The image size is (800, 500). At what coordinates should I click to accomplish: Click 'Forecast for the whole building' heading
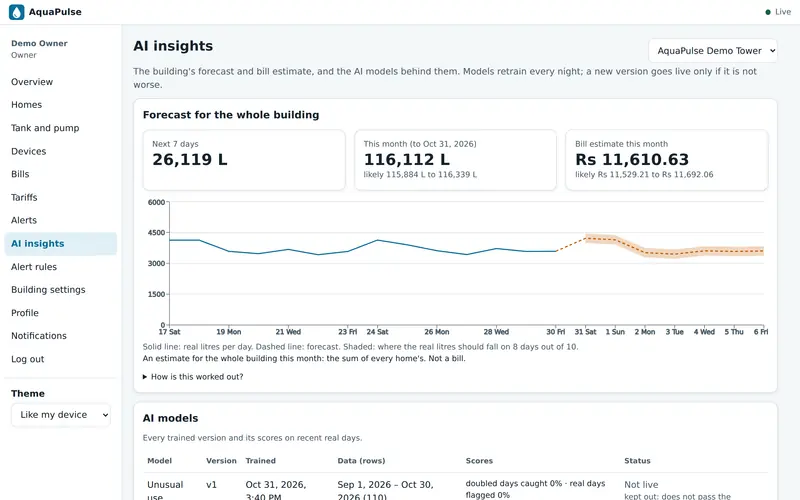231,115
